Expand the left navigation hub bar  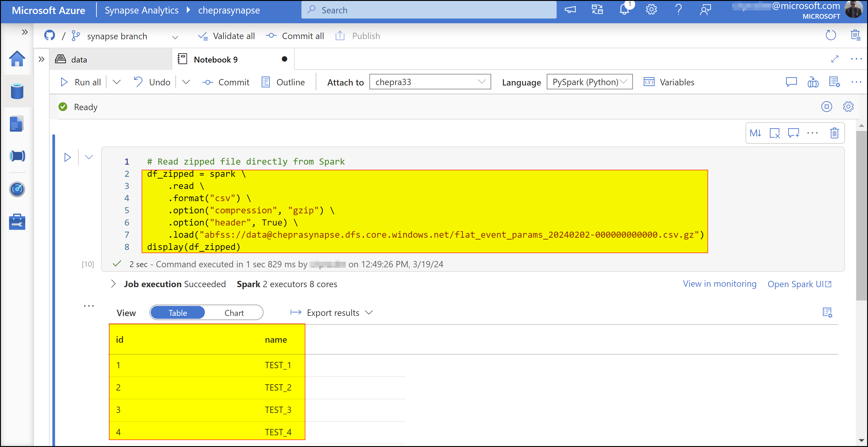(25, 32)
